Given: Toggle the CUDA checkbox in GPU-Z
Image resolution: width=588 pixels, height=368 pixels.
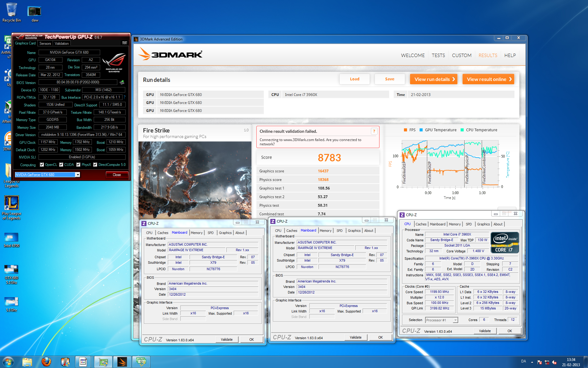Looking at the screenshot, I should pos(61,165).
